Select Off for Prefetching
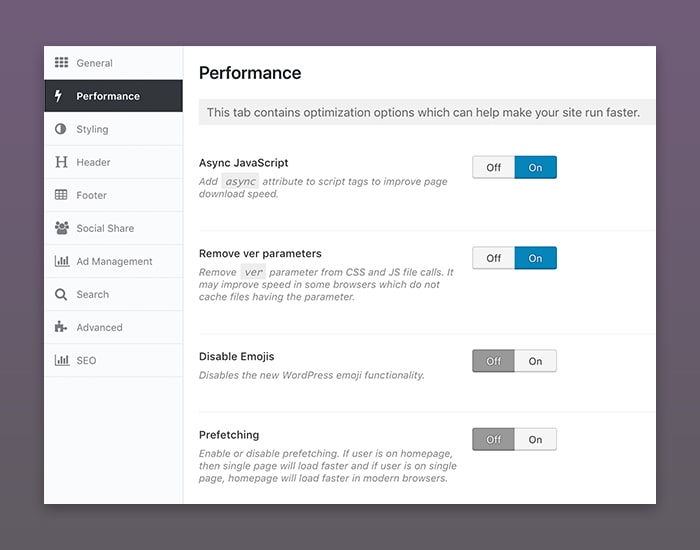The height and width of the screenshot is (550, 700). point(493,439)
